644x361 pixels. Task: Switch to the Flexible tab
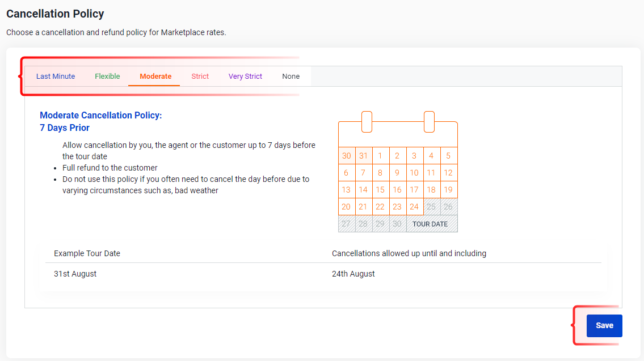[x=107, y=77]
